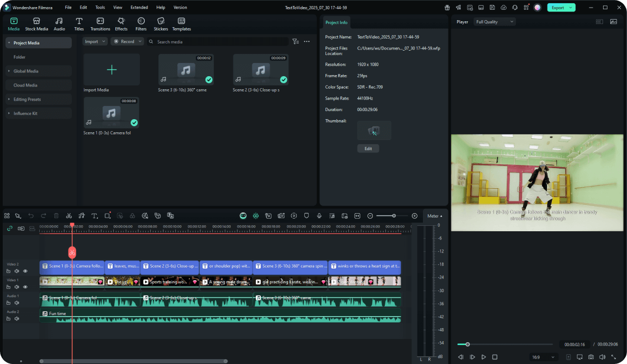The image size is (627, 364).
Task: Open the Effects tab
Action: [x=121, y=24]
